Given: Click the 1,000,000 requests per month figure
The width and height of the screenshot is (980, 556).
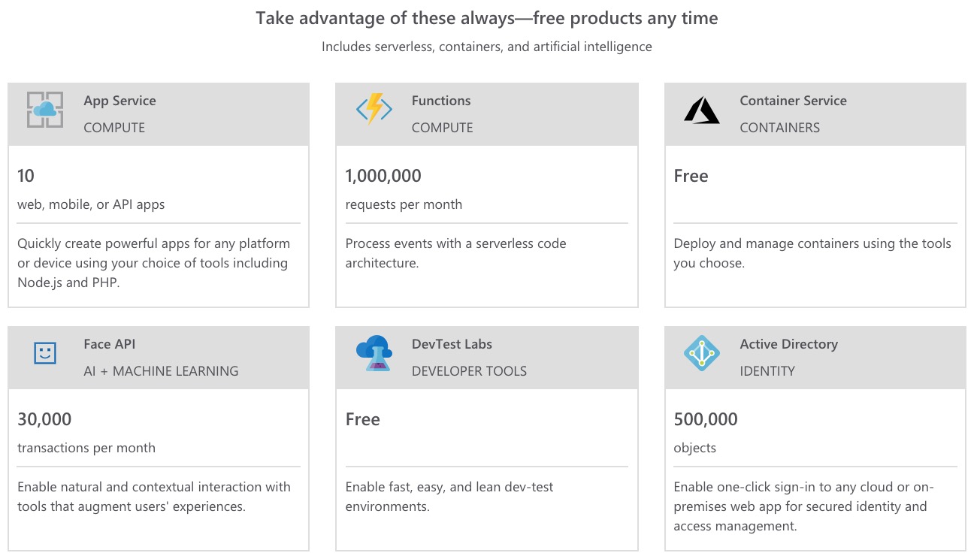Looking at the screenshot, I should coord(383,176).
